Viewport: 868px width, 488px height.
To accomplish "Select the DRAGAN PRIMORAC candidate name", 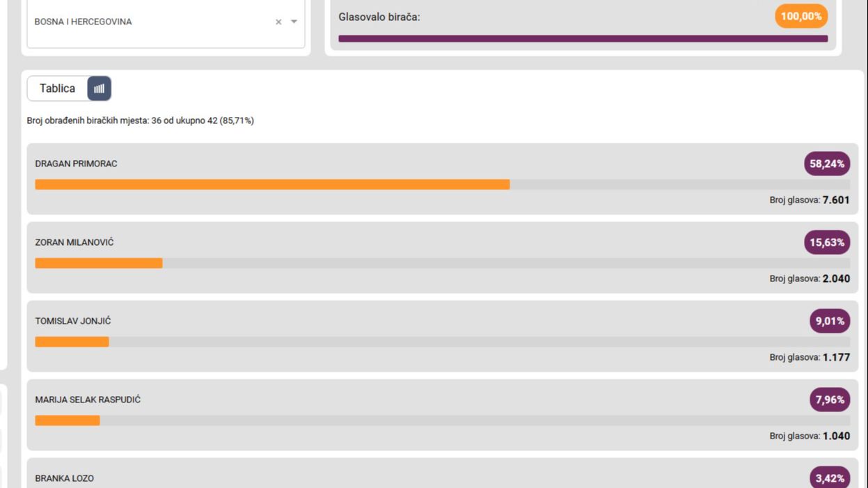I will pyautogui.click(x=76, y=164).
